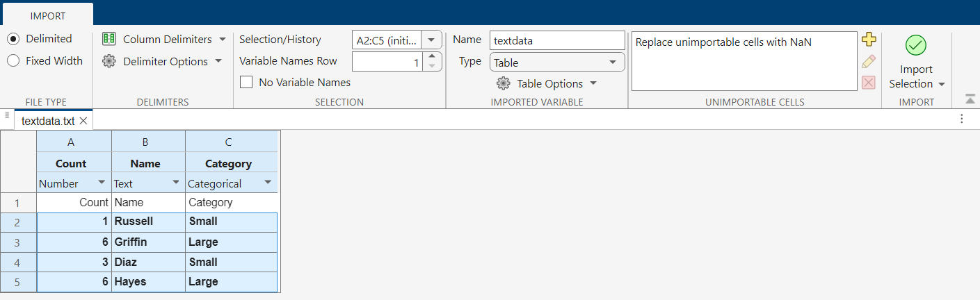This screenshot has height=300, width=980.
Task: Select the Fixed Width file type
Action: tap(13, 60)
